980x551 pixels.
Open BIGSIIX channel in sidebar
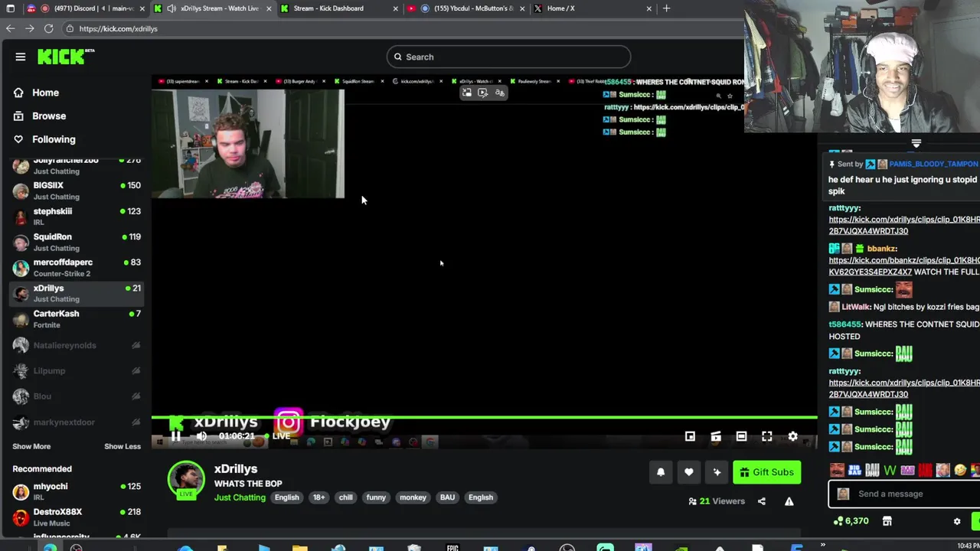(x=77, y=191)
